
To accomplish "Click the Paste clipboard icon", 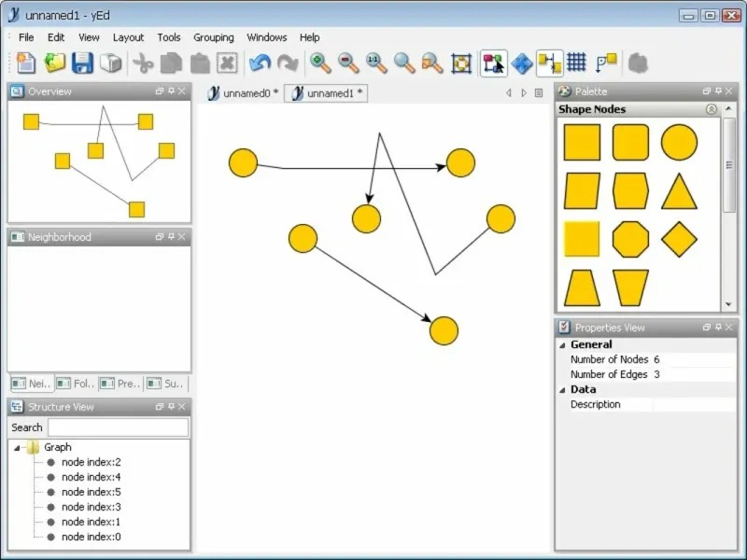I will (x=200, y=63).
